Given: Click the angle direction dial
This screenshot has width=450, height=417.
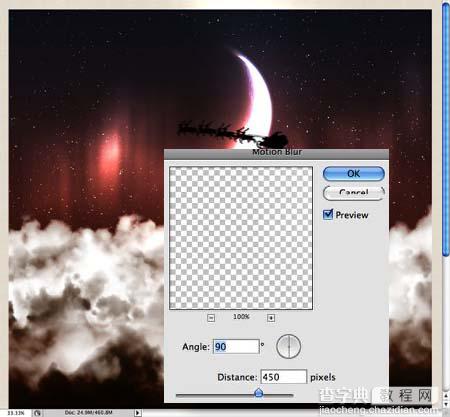Looking at the screenshot, I should (289, 347).
